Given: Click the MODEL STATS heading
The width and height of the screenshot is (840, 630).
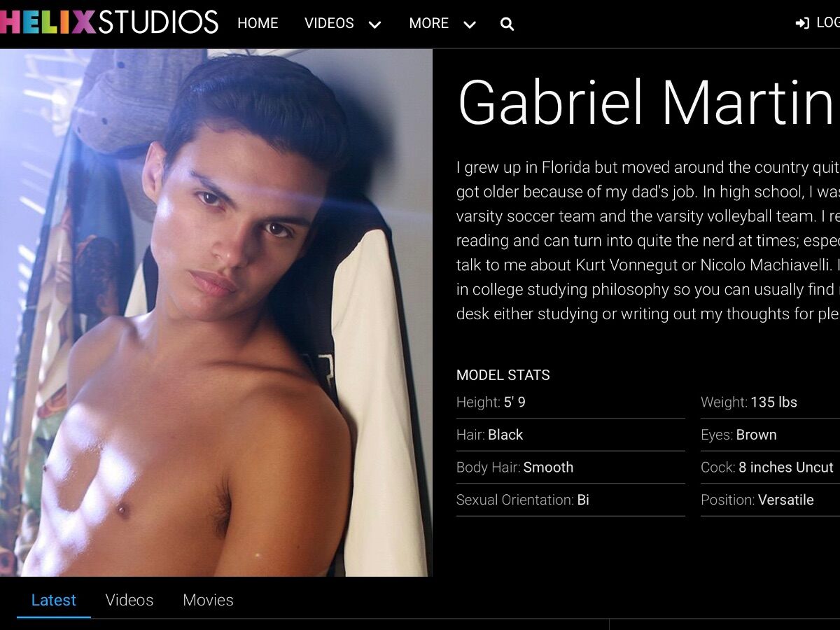Looking at the screenshot, I should click(x=503, y=375).
